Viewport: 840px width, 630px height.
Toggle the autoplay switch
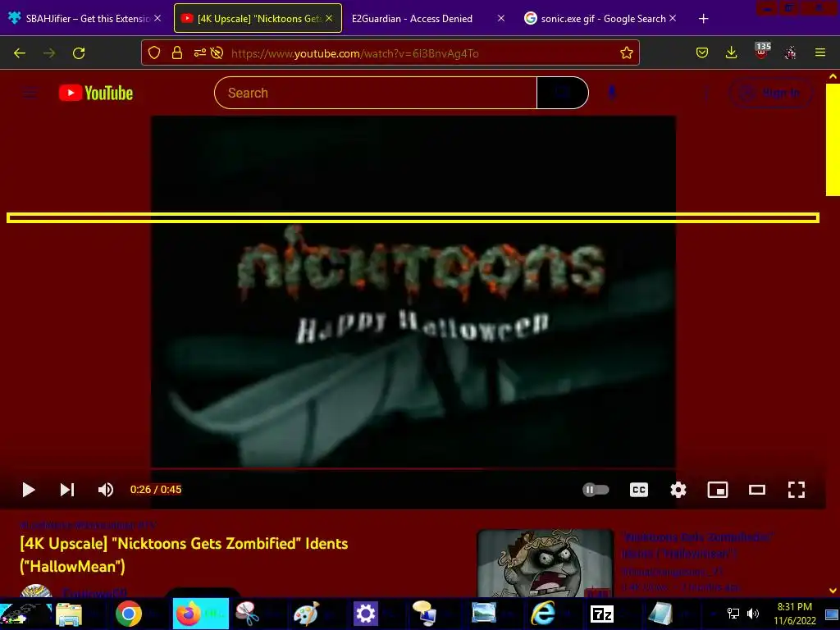pos(596,490)
